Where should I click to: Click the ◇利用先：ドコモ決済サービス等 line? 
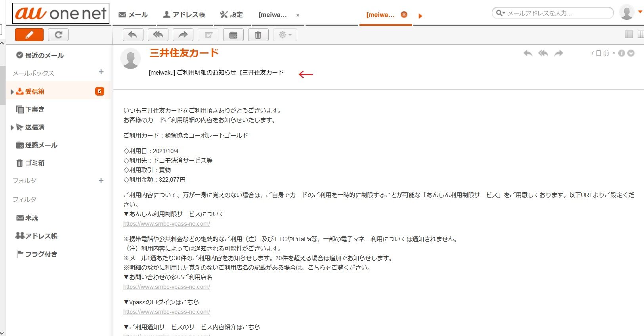pos(168,161)
